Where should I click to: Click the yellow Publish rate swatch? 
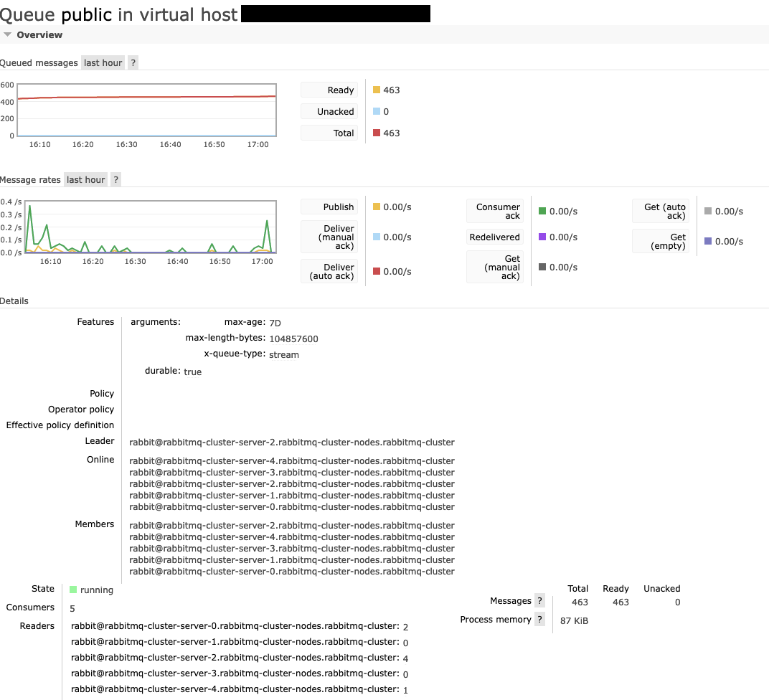[x=377, y=207]
